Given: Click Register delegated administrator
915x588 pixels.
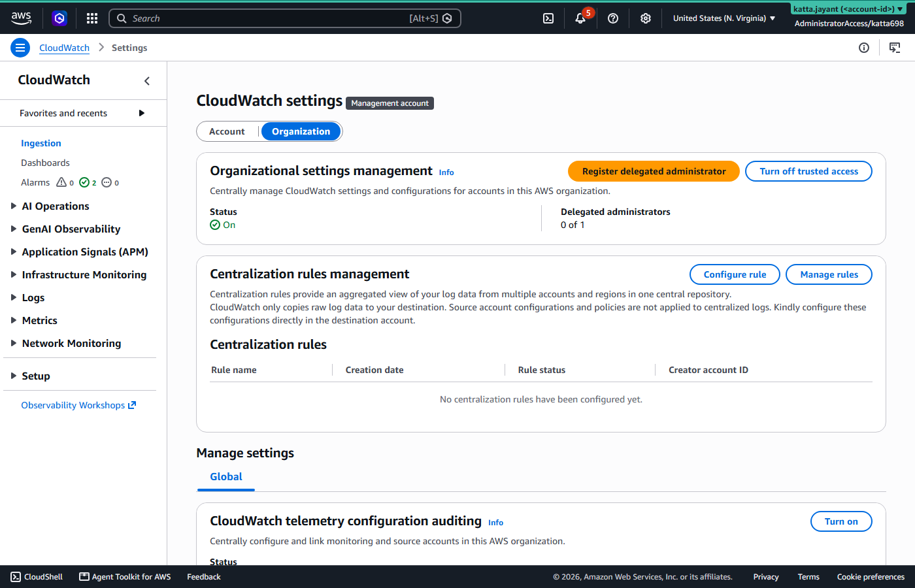Looking at the screenshot, I should pyautogui.click(x=654, y=171).
